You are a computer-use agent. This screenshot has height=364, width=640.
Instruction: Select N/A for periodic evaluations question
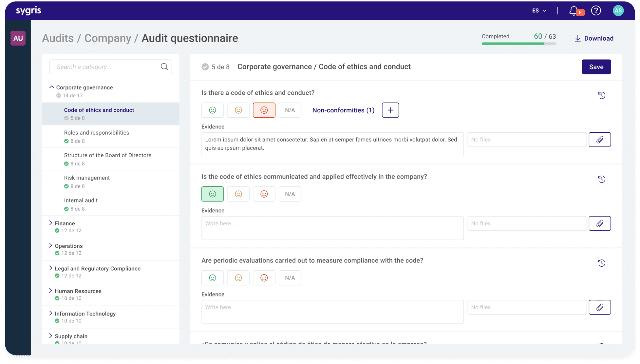point(290,278)
